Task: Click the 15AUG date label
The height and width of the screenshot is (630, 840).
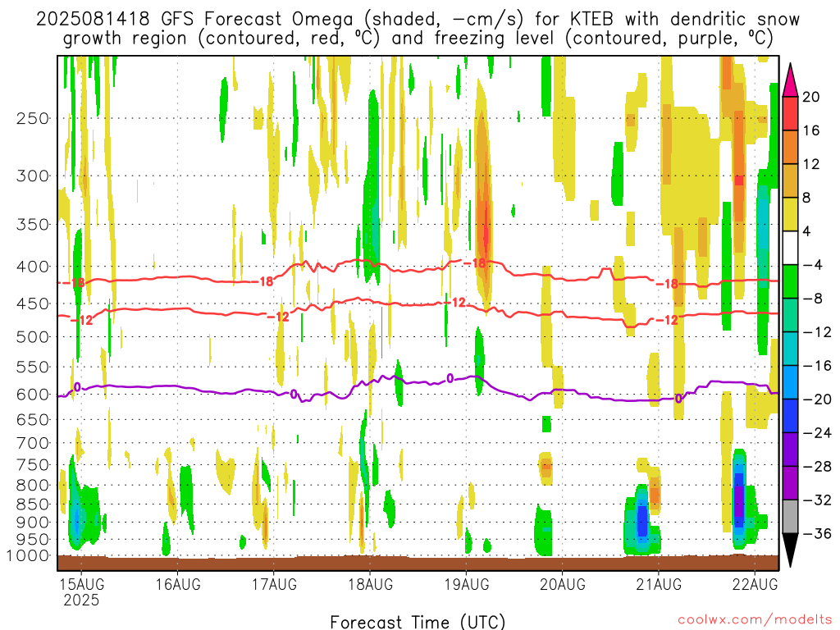Action: click(81, 584)
